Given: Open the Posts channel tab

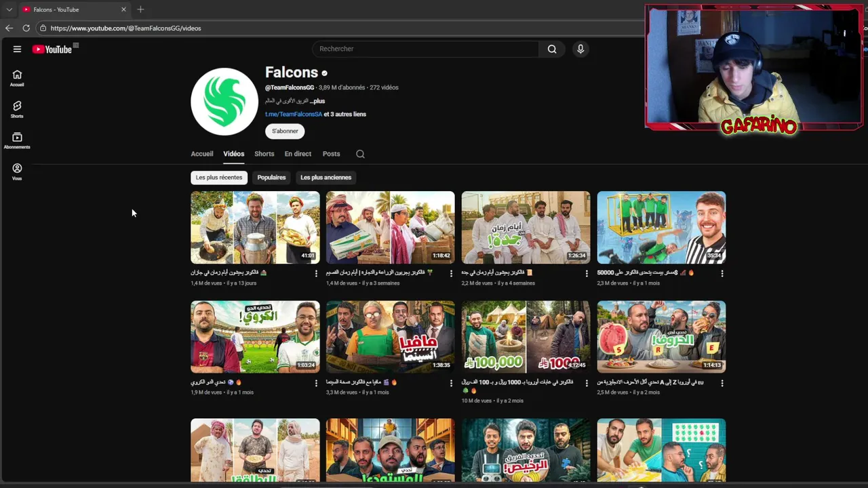Looking at the screenshot, I should (331, 154).
